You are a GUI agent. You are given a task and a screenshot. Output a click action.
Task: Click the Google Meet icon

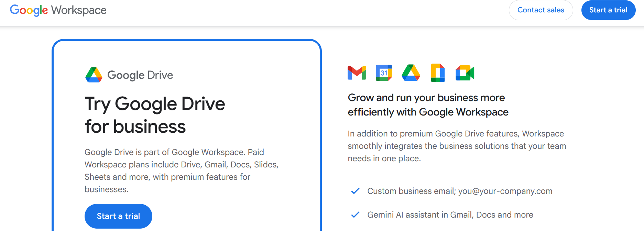pyautogui.click(x=465, y=73)
